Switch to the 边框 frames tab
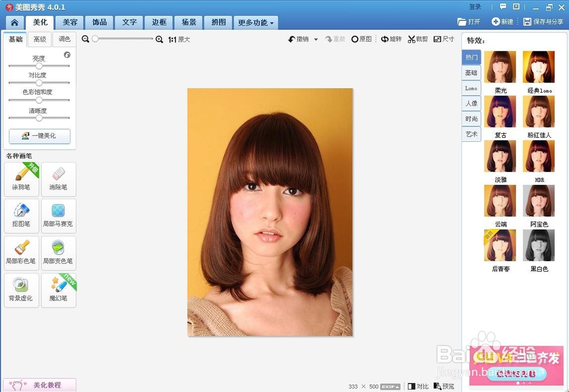 click(159, 23)
